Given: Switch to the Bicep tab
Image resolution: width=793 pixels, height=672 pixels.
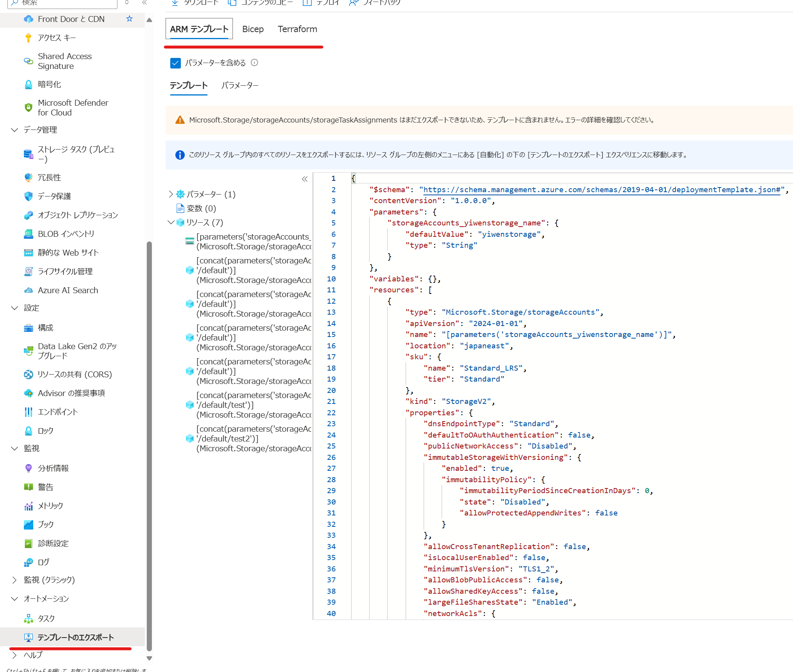Looking at the screenshot, I should (253, 29).
